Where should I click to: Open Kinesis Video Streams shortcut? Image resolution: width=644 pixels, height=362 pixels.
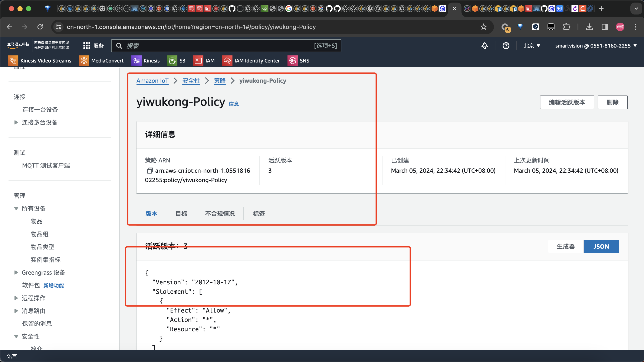pyautogui.click(x=40, y=61)
